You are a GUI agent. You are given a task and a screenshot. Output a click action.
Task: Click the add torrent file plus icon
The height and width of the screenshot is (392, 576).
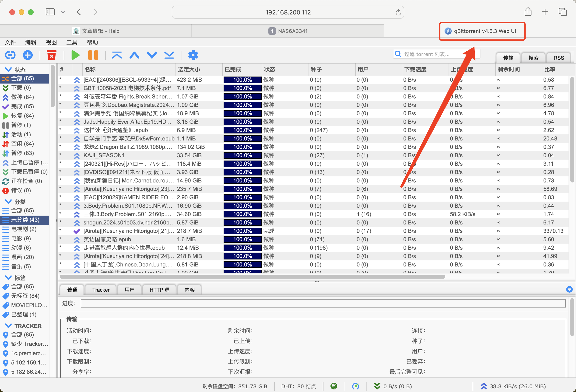28,55
